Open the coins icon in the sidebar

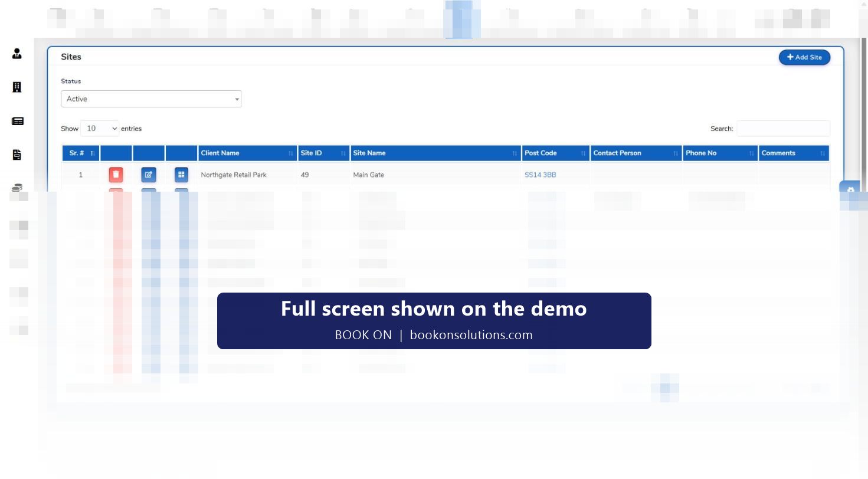pos(17,188)
